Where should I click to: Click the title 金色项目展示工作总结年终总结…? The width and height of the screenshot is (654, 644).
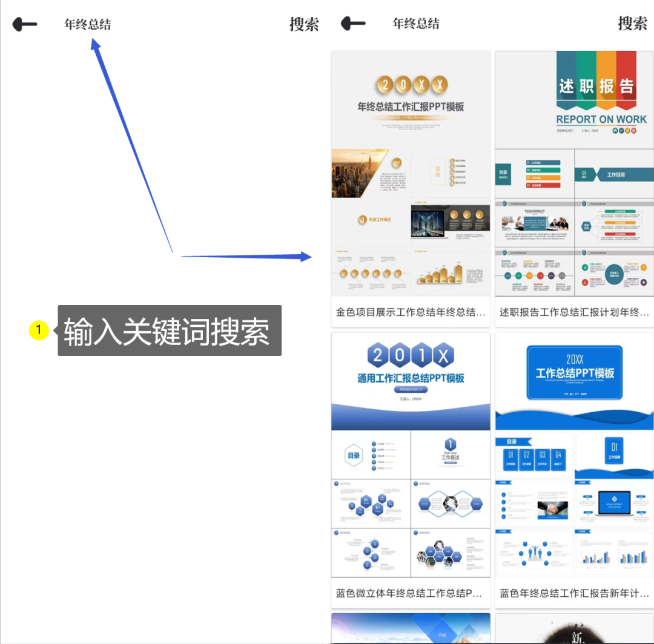pos(411,312)
